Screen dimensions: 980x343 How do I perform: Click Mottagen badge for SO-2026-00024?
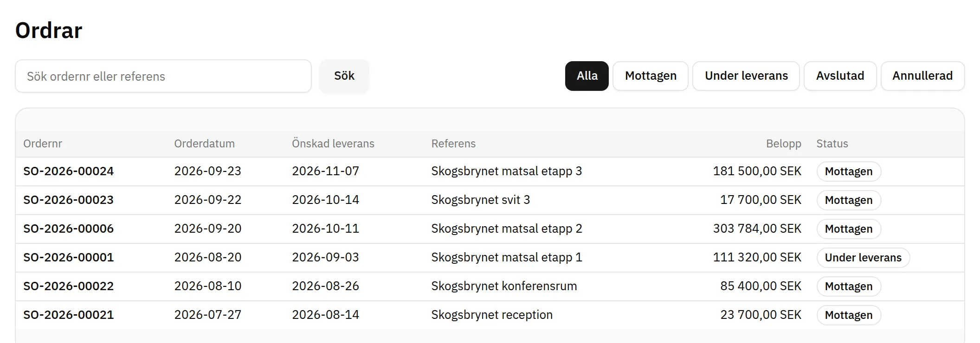point(849,171)
